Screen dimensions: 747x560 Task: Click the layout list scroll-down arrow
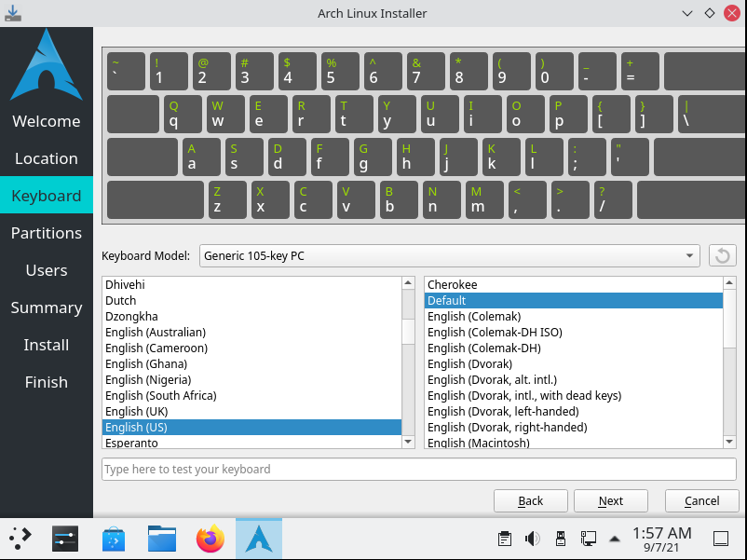(x=408, y=442)
